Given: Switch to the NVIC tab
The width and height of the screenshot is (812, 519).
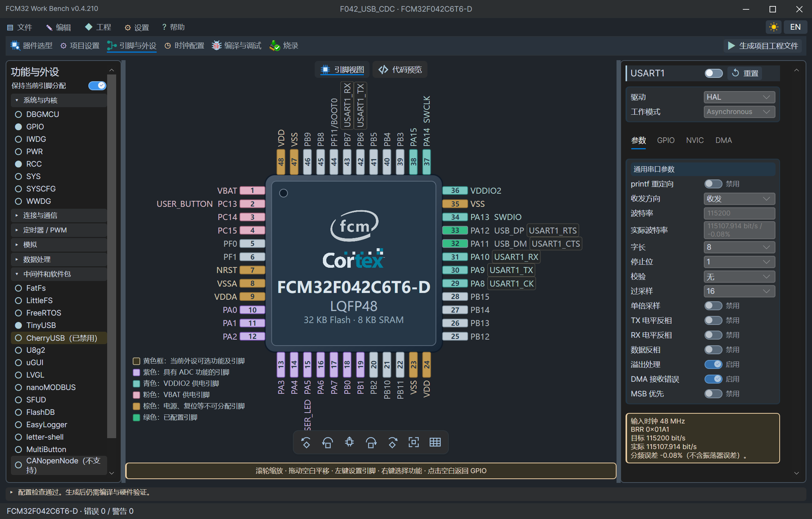Looking at the screenshot, I should 695,140.
